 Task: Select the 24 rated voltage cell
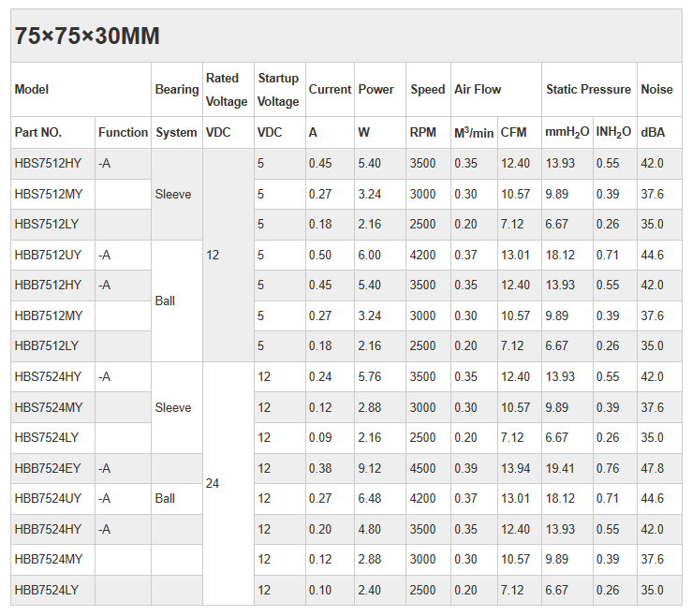point(213,483)
